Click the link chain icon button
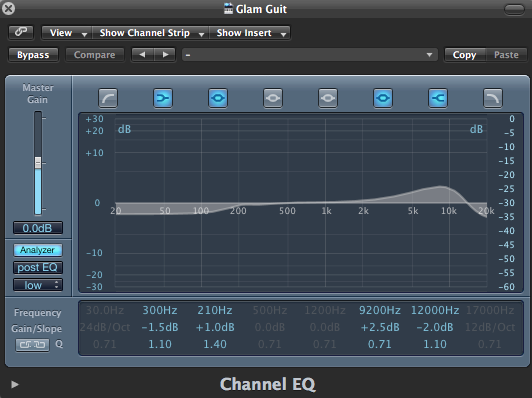532x398 pixels. click(21, 32)
